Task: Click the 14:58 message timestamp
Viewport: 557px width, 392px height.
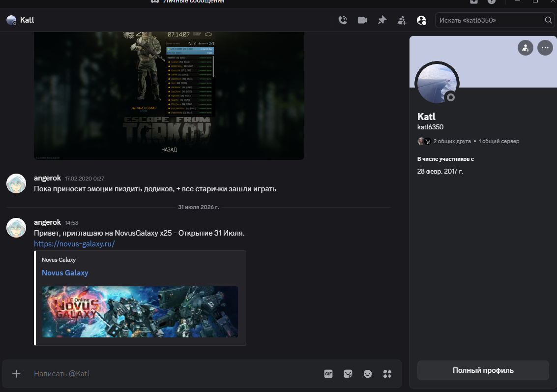Action: [71, 223]
